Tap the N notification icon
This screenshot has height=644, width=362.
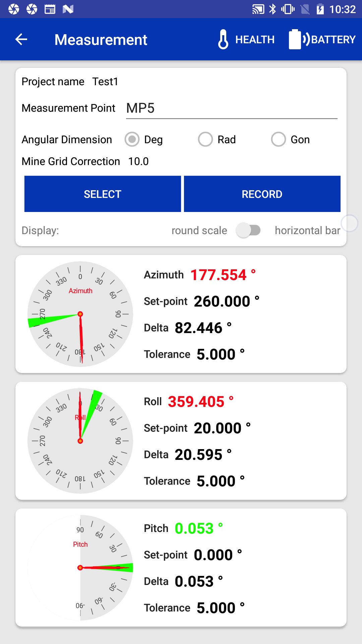(68, 9)
